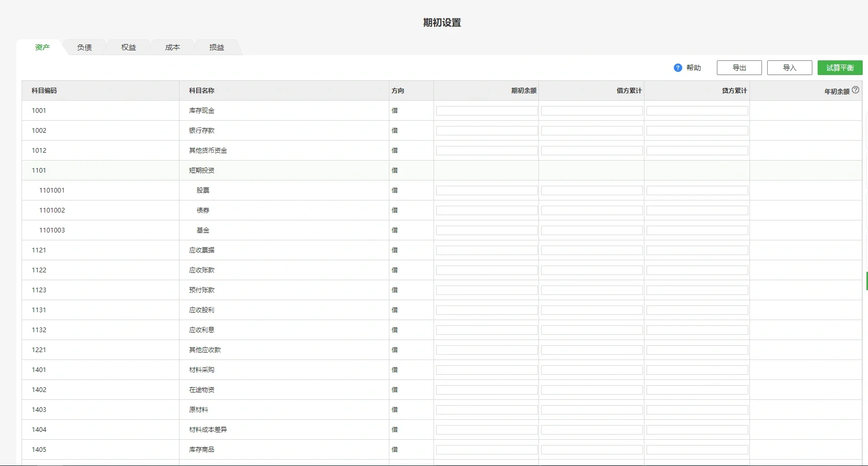Click 期初余额 field for 1122 应收账款
868x466 pixels.
tap(487, 270)
